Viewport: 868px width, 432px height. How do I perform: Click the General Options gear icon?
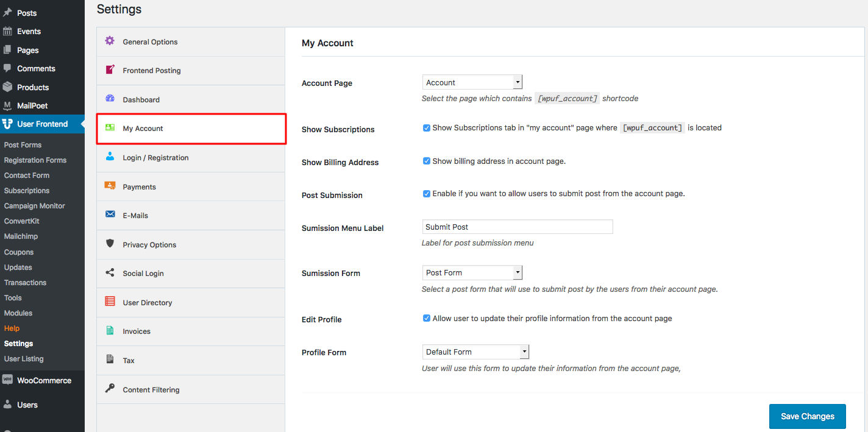pos(110,41)
